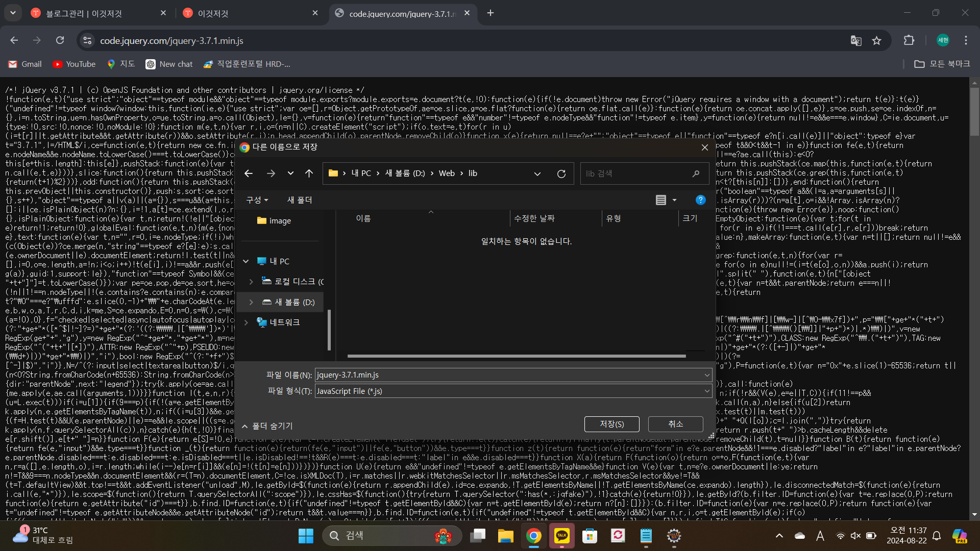Change view layout icon in dialog
This screenshot has width=980, height=551.
pos(661,200)
